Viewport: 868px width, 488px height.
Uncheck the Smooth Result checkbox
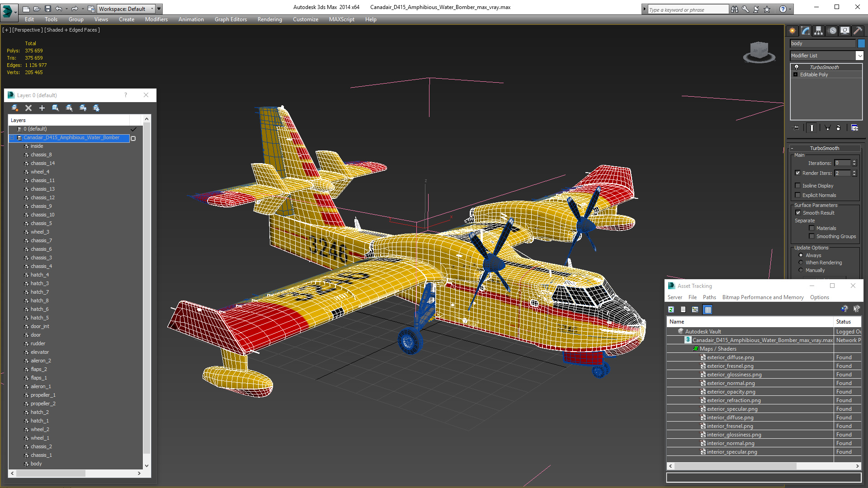798,213
